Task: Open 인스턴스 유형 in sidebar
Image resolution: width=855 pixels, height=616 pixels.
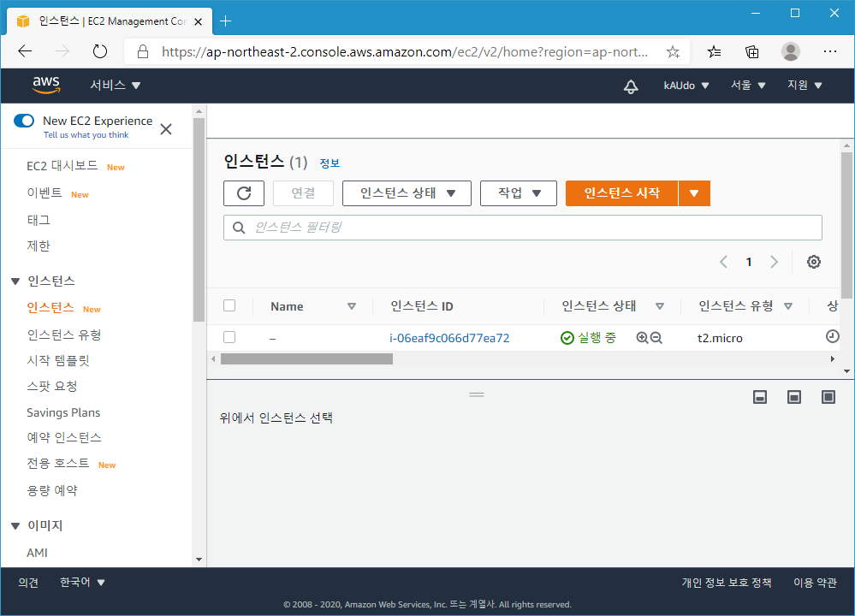Action: tap(64, 335)
